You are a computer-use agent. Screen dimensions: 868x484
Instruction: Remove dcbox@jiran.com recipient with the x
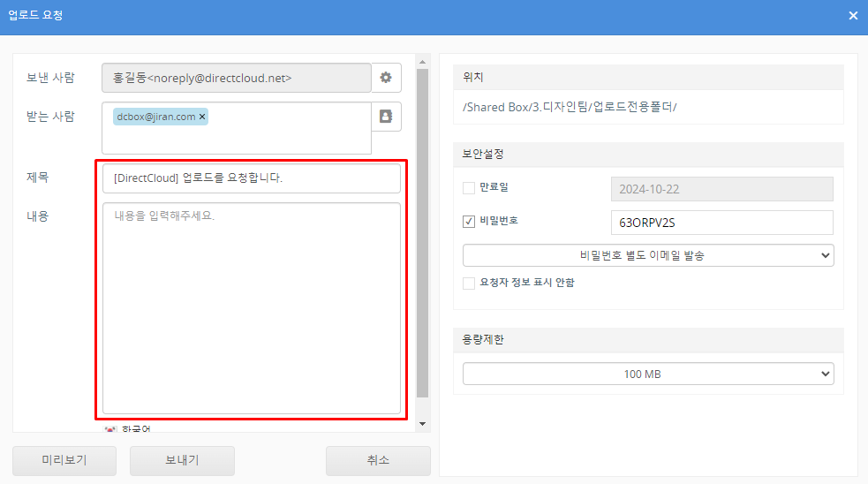pos(202,117)
